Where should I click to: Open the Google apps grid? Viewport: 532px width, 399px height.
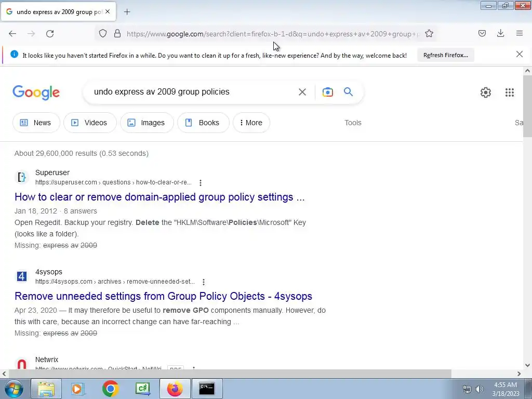click(x=509, y=92)
